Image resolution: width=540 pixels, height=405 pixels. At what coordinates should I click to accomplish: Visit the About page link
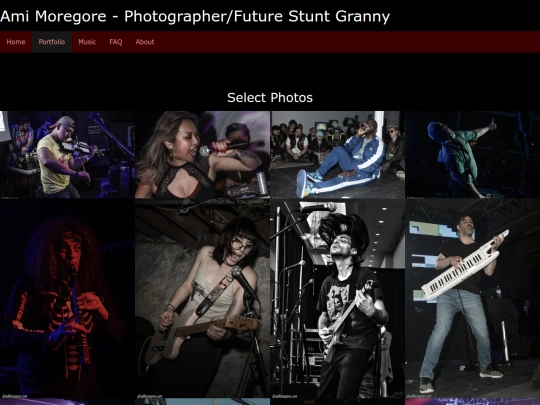pos(145,42)
